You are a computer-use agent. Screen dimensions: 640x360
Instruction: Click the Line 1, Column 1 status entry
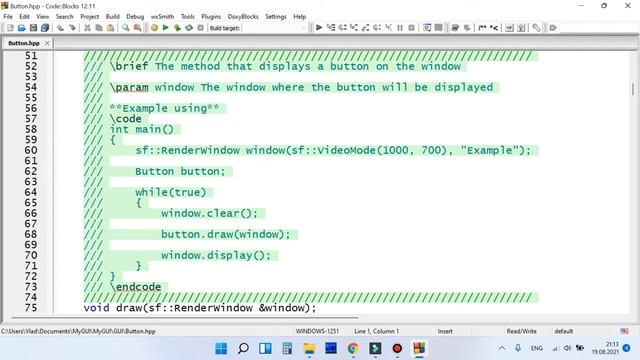point(376,331)
